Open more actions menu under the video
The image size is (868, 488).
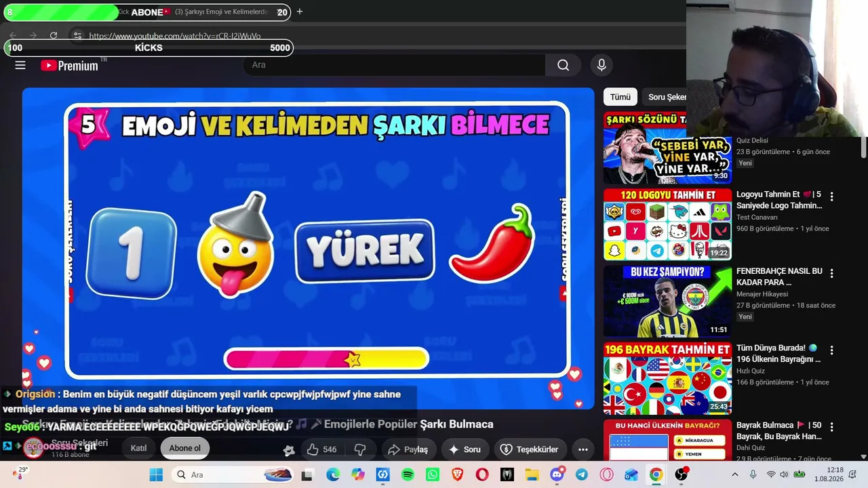point(583,449)
